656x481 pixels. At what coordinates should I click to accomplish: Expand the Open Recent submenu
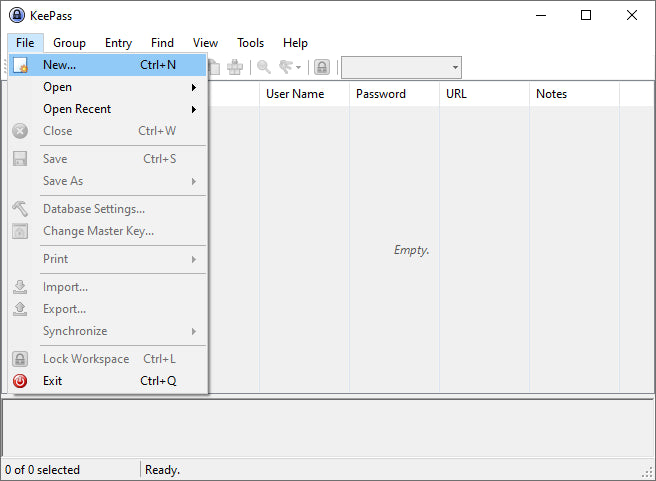tap(108, 109)
